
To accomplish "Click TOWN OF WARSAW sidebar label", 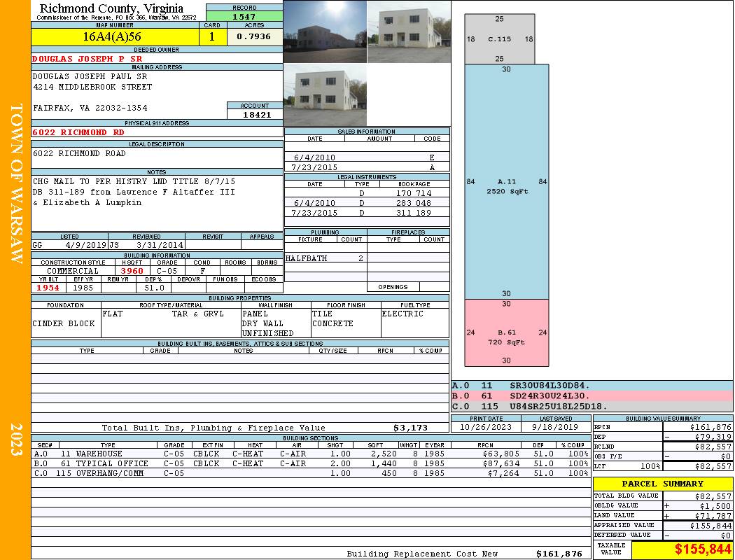I will [x=16, y=183].
